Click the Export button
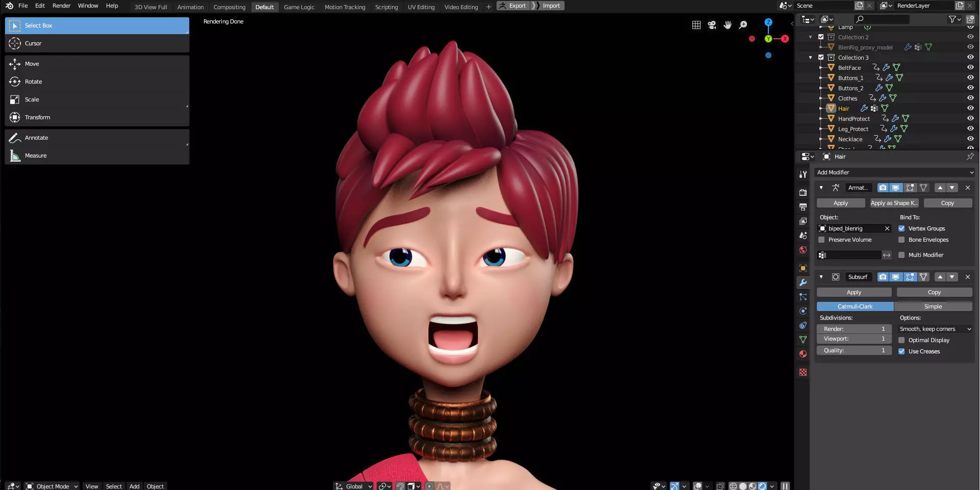The image size is (980, 490). point(512,6)
